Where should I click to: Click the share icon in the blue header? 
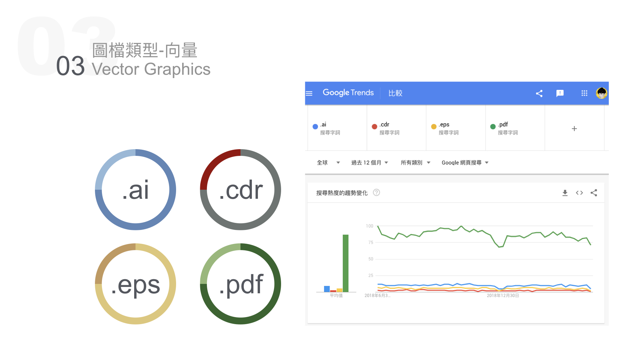coord(539,94)
